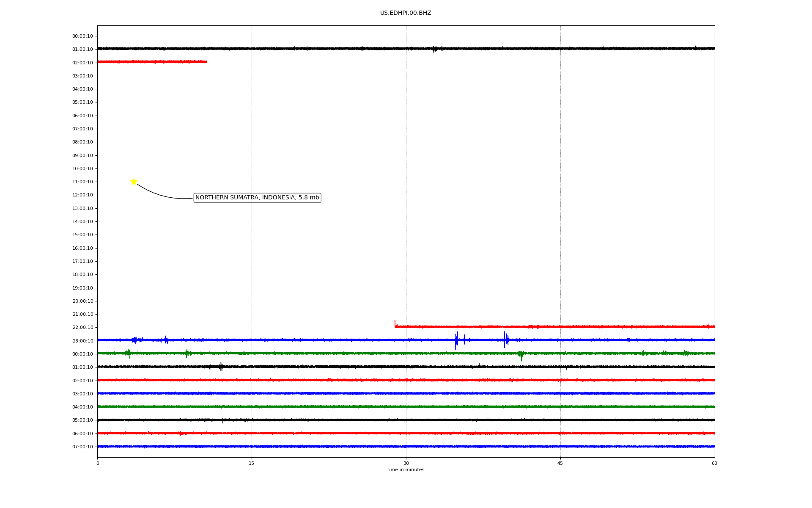Screen dimensions: 812x508
Task: Click the black trace at the top
Action: tap(296, 49)
